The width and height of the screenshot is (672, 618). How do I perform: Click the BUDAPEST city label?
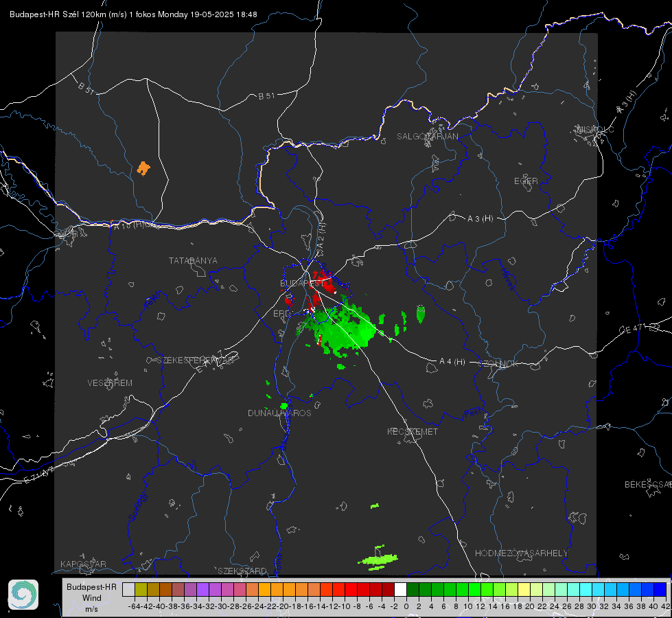(301, 283)
